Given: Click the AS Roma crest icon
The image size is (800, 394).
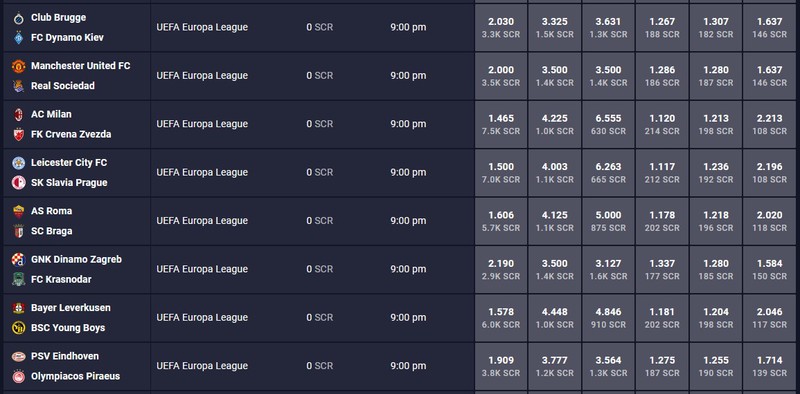Looking at the screenshot, I should tap(18, 211).
